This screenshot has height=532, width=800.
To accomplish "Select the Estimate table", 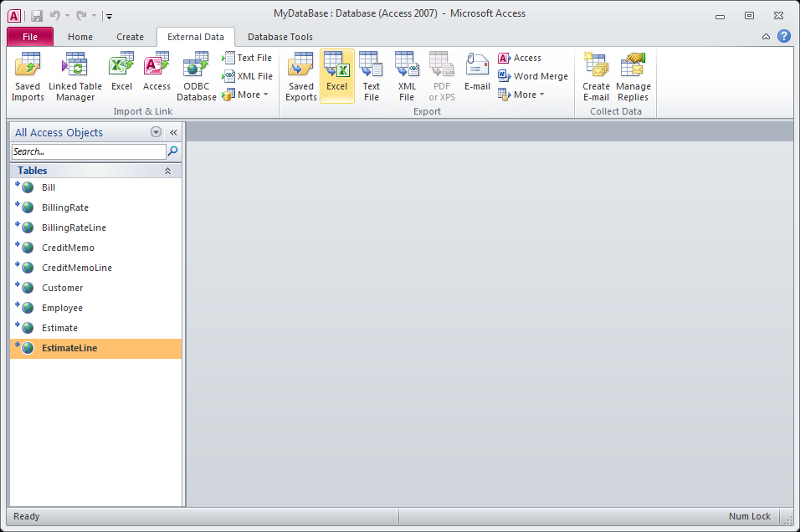I will coord(96,328).
